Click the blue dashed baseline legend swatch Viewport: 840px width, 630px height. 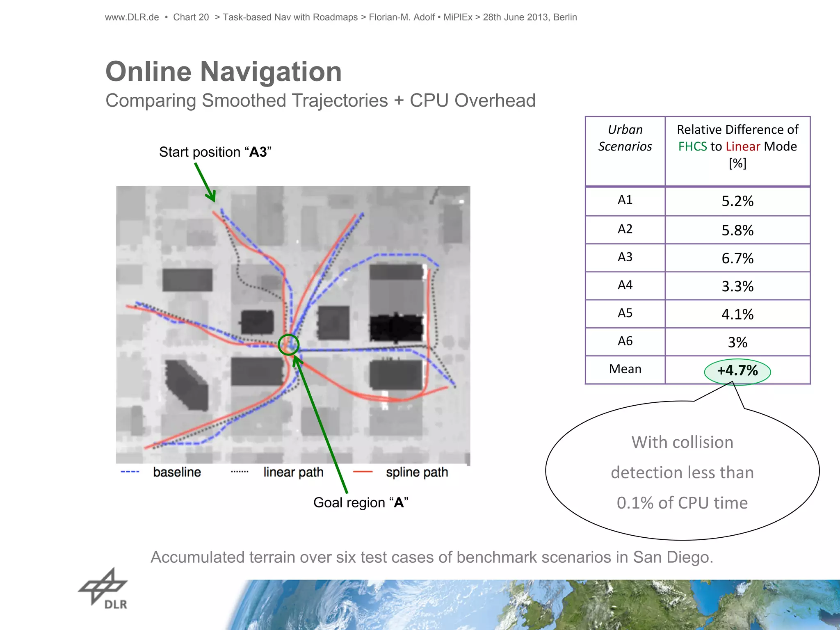click(x=130, y=472)
